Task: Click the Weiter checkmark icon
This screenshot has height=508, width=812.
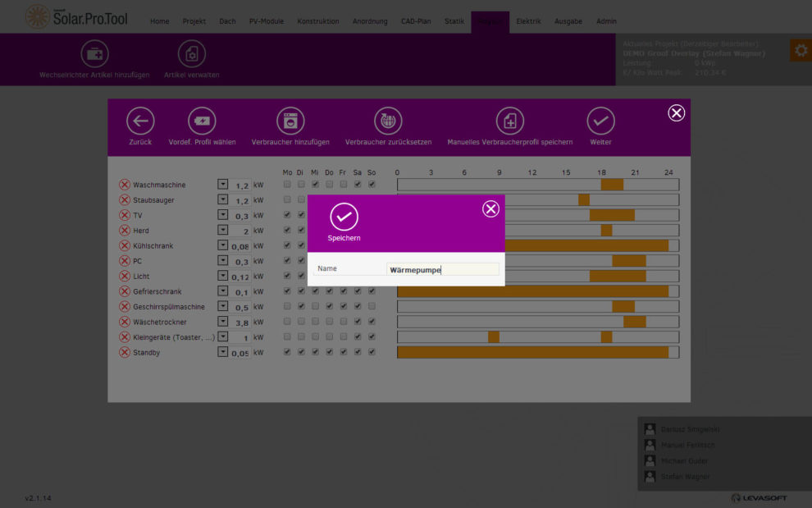Action: click(x=600, y=121)
